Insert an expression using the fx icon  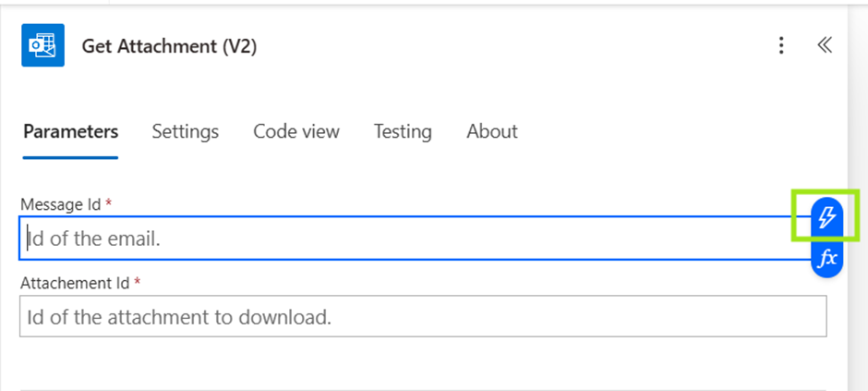click(827, 258)
